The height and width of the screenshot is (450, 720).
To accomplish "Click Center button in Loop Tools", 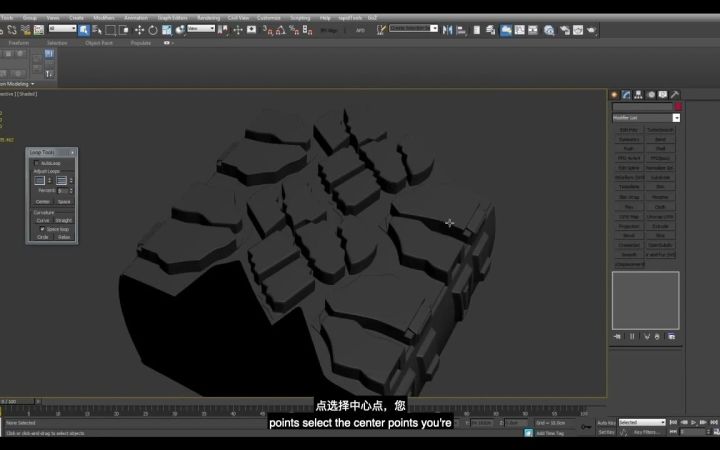I will (x=43, y=202).
